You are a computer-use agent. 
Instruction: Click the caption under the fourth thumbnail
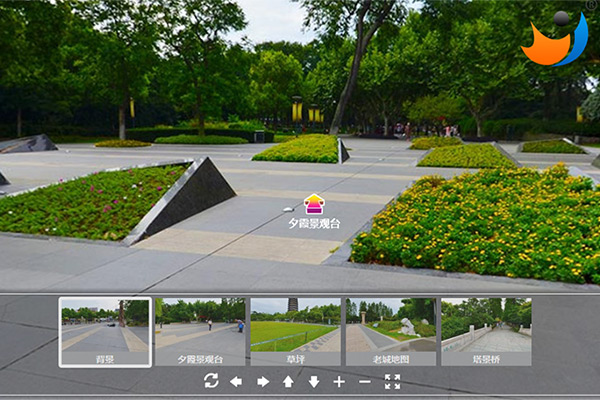[390, 358]
